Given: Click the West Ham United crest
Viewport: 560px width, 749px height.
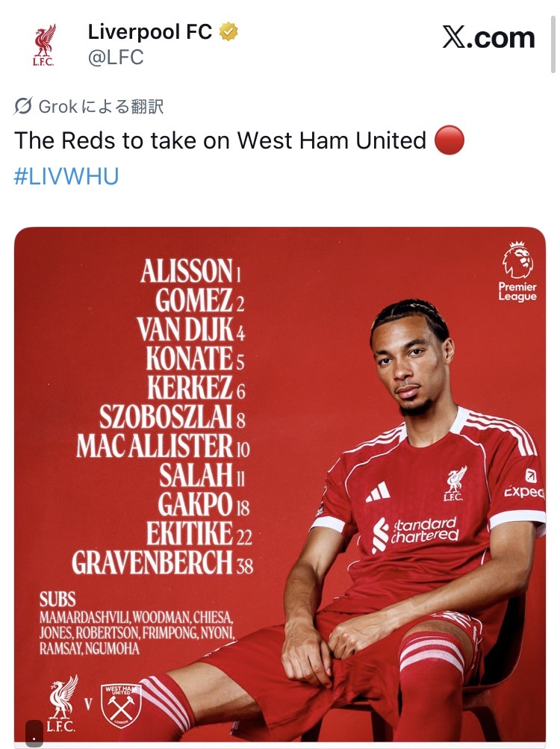Looking at the screenshot, I should coord(121,703).
